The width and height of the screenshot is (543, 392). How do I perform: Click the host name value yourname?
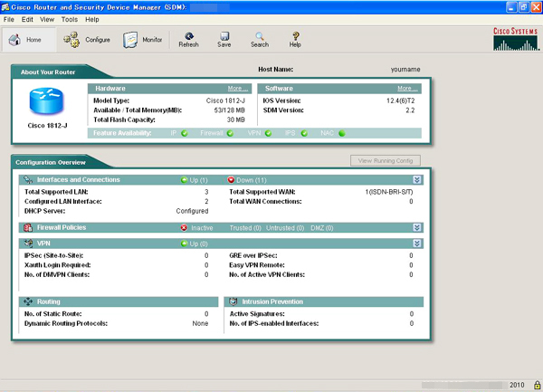[x=405, y=70]
